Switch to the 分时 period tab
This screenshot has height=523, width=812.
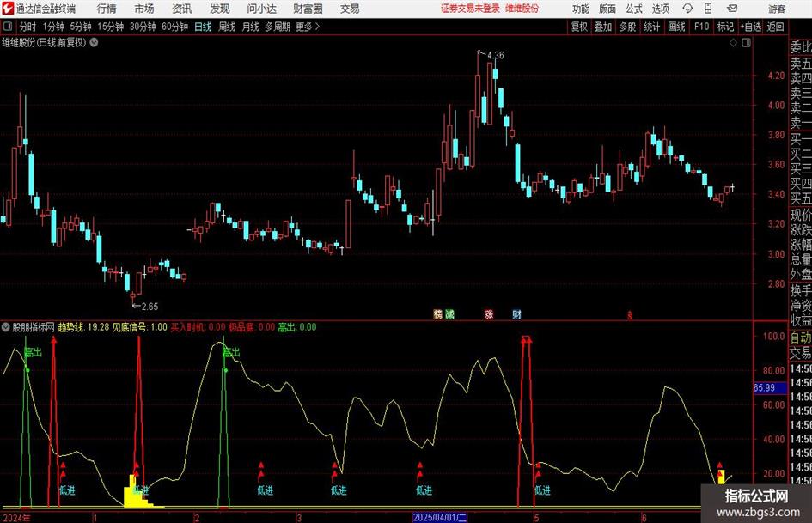click(x=28, y=27)
